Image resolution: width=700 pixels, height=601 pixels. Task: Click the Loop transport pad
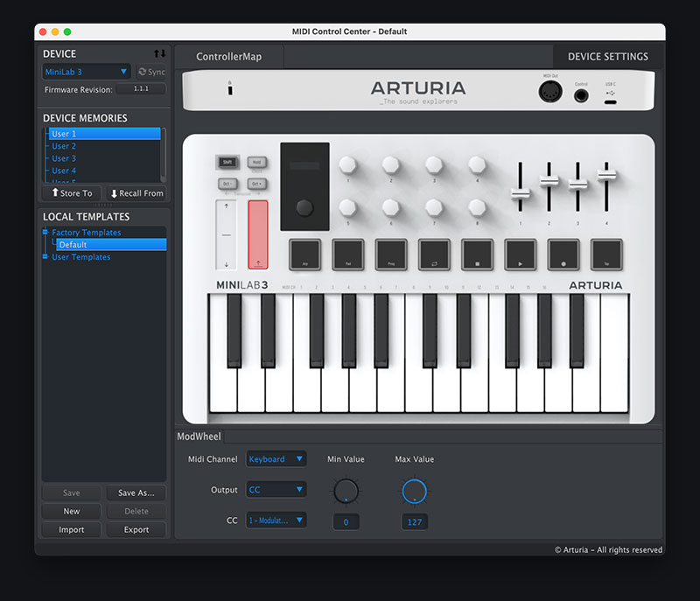[x=434, y=255]
